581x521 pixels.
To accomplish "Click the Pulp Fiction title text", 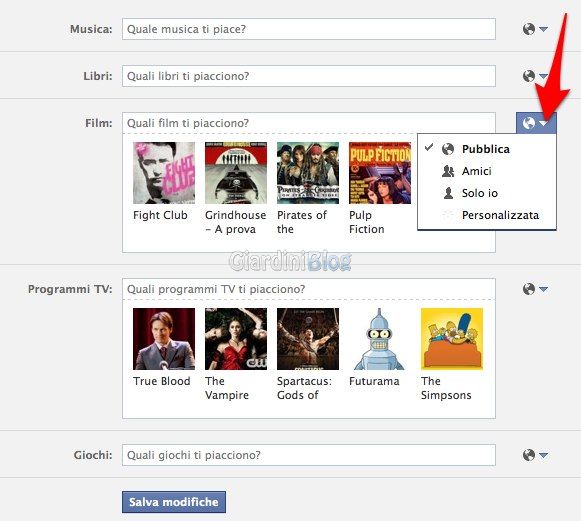I will [367, 222].
